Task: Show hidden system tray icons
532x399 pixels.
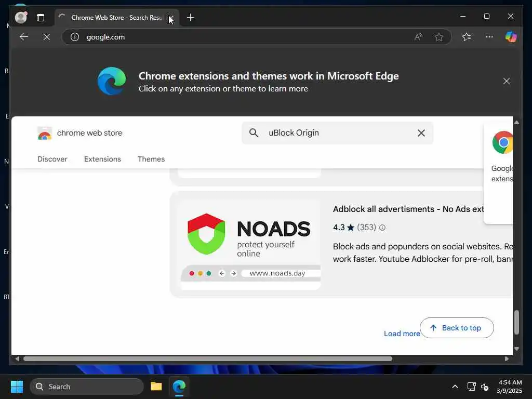Action: tap(455, 387)
